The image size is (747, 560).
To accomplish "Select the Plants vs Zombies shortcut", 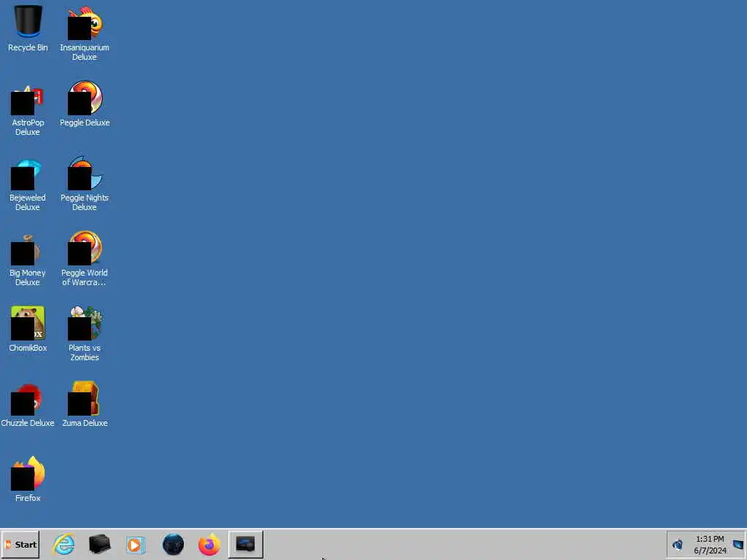I will [x=85, y=334].
